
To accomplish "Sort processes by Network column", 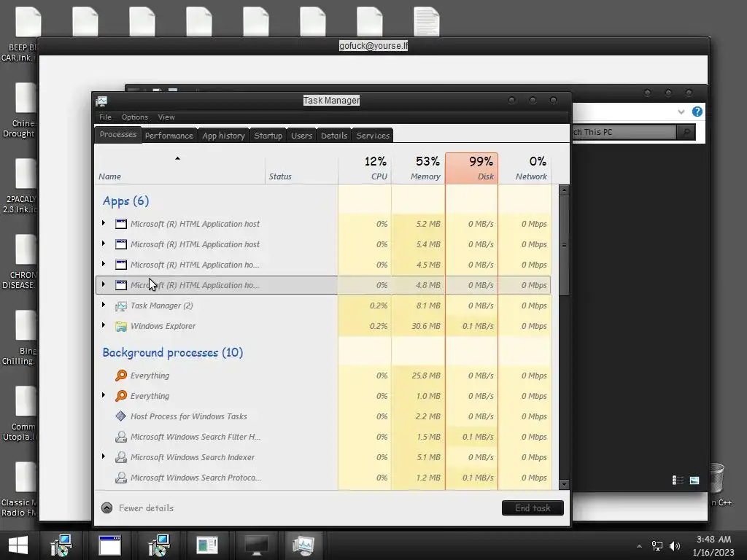I will coord(525,168).
